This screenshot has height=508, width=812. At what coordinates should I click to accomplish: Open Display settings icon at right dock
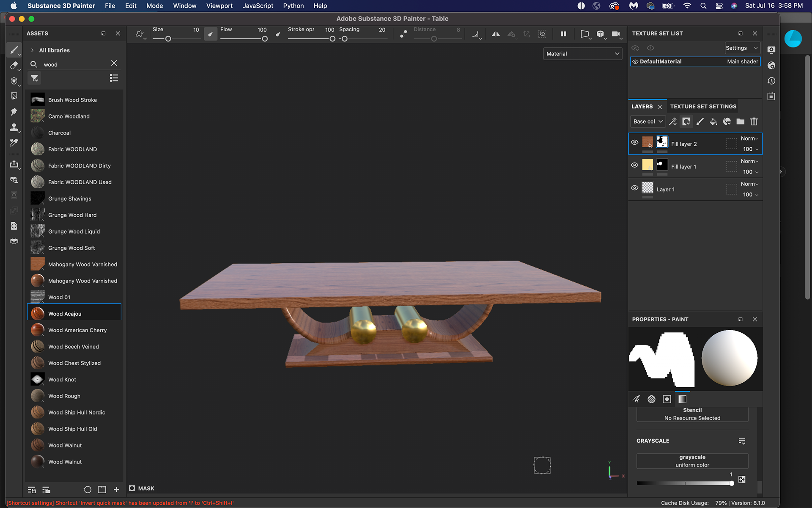point(771,50)
